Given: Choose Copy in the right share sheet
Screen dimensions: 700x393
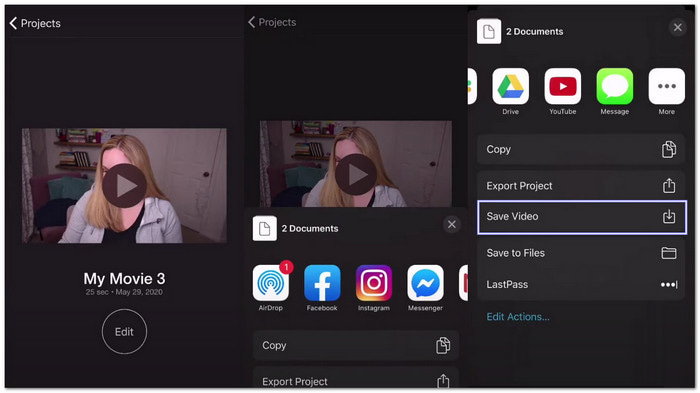Looking at the screenshot, I should click(x=581, y=149).
